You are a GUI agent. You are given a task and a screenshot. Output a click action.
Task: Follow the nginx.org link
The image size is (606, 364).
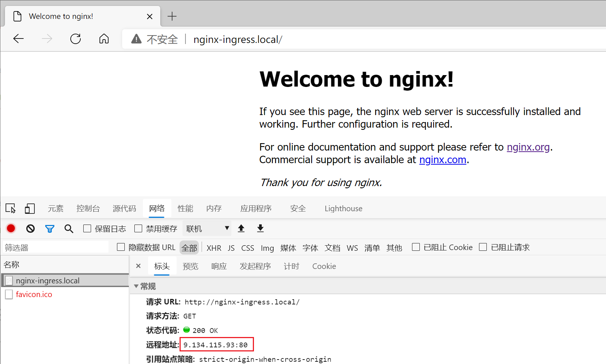point(528,147)
